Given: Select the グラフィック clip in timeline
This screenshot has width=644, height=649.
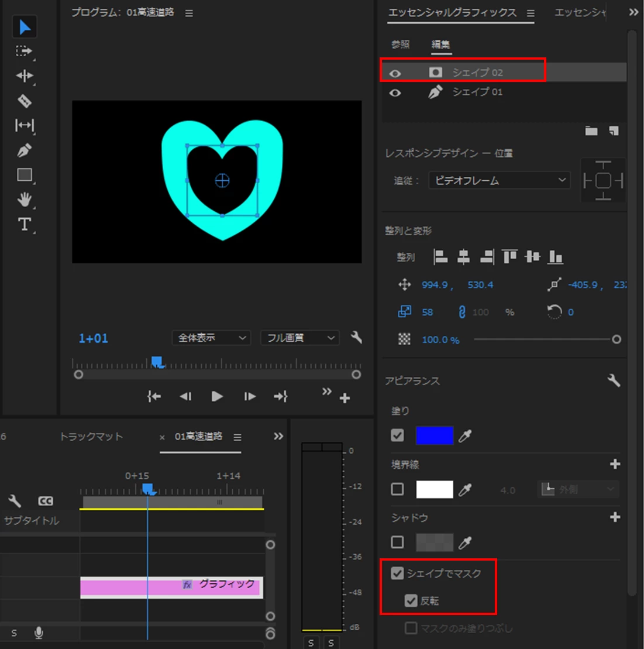Looking at the screenshot, I should [171, 588].
